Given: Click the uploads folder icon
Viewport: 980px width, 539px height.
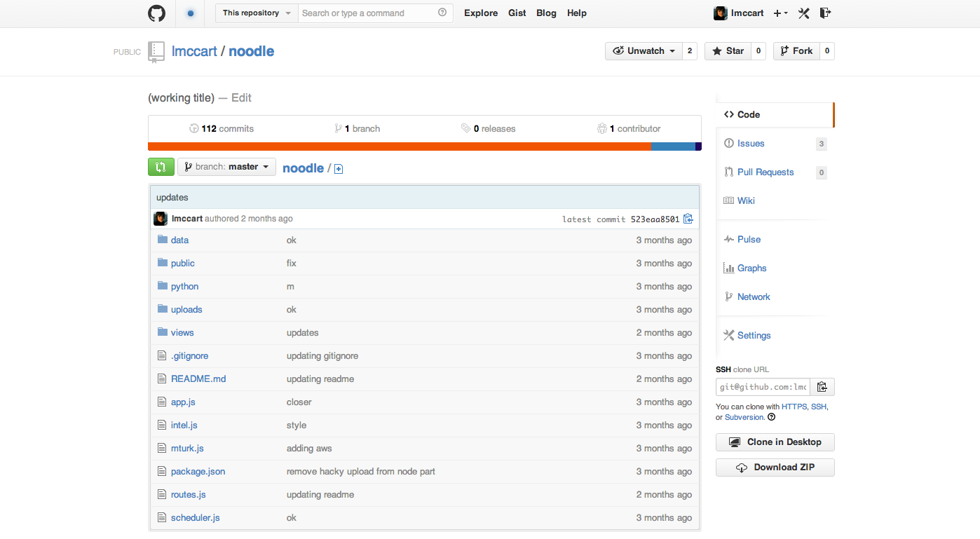Looking at the screenshot, I should (x=163, y=309).
